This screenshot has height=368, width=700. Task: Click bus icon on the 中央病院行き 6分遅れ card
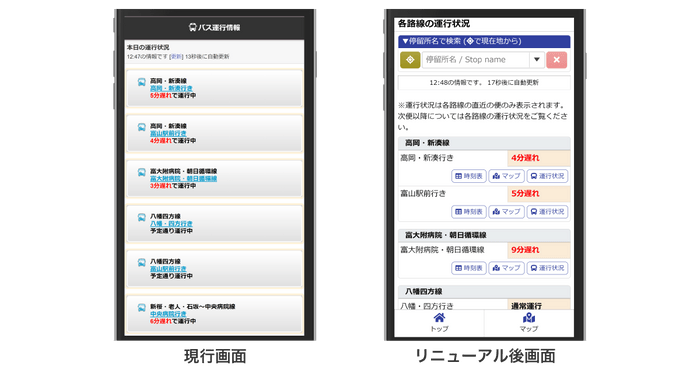pos(142,308)
